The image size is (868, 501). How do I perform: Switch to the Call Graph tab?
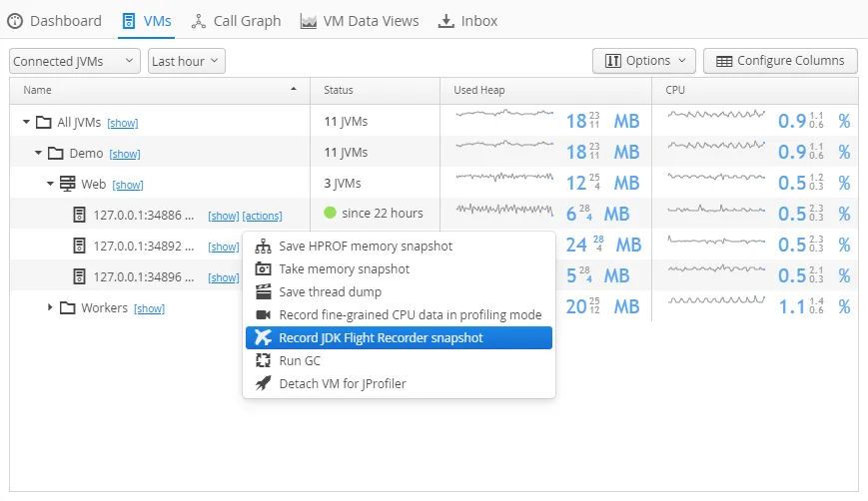[x=237, y=21]
